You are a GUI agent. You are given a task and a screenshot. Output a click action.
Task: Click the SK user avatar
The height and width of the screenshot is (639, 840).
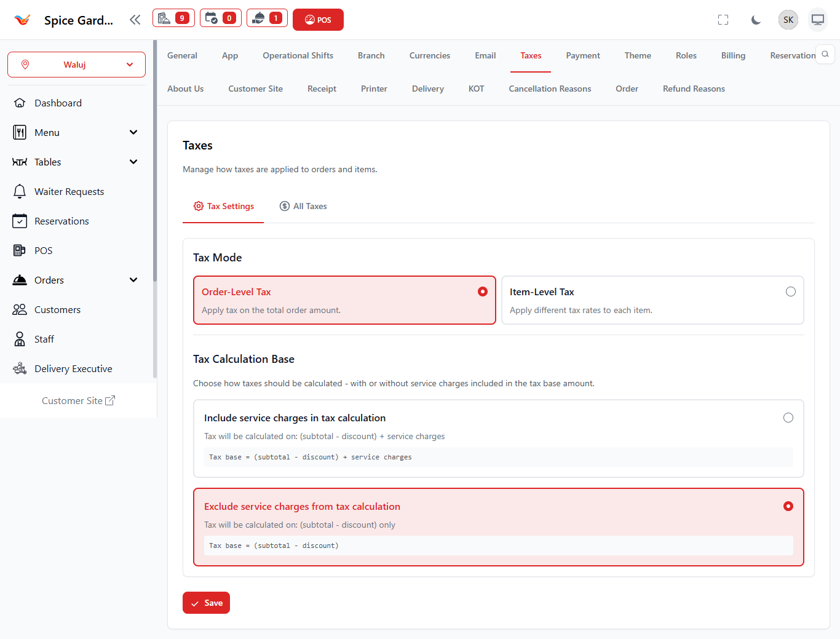pyautogui.click(x=788, y=20)
